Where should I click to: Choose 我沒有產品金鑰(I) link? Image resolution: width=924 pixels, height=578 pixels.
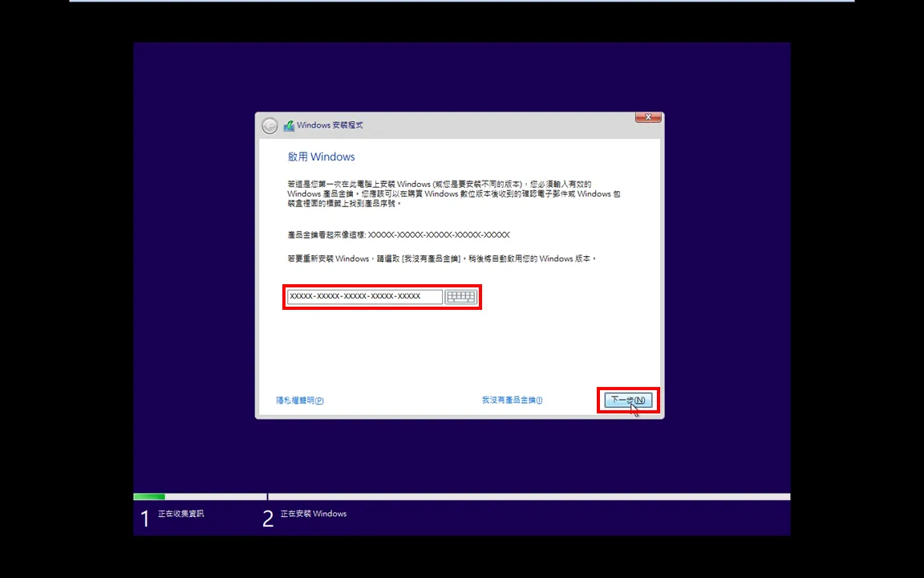point(512,400)
